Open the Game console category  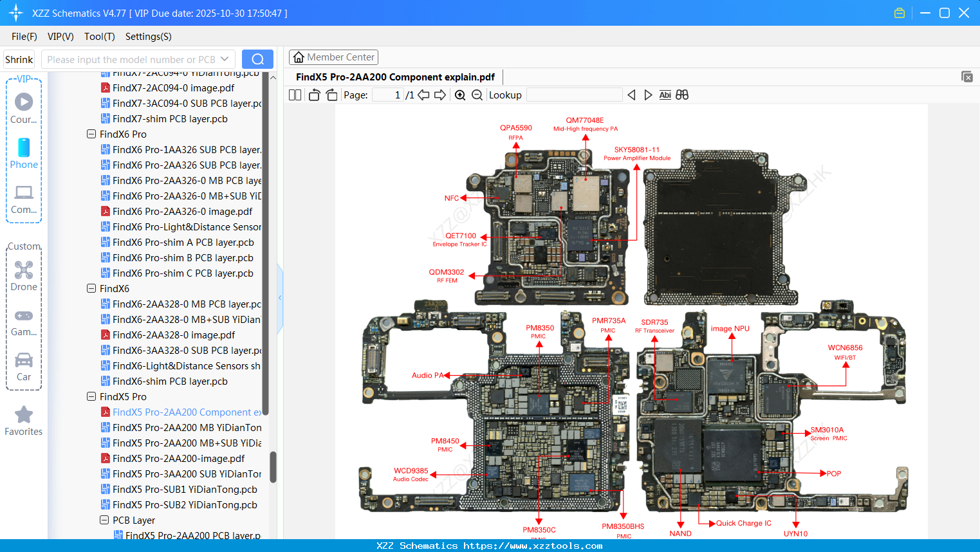coord(24,322)
